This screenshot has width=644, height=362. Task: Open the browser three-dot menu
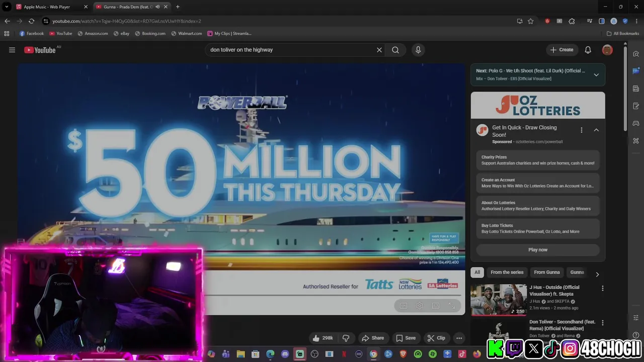click(636, 21)
